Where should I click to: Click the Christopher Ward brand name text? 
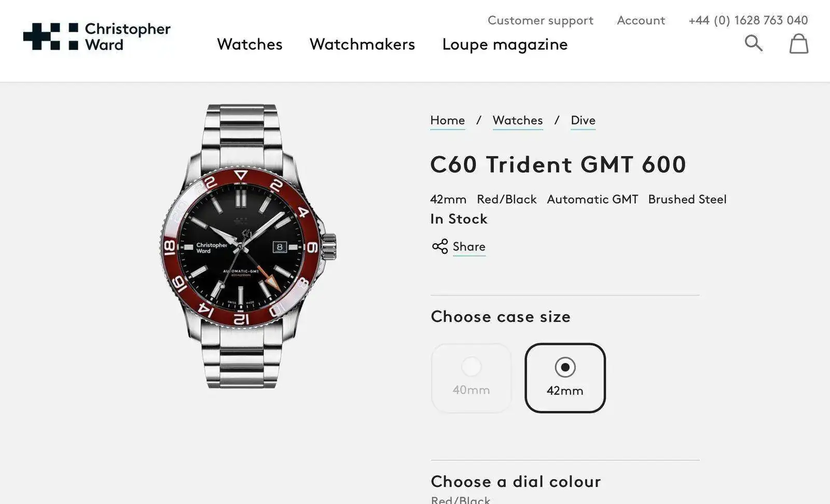(128, 36)
